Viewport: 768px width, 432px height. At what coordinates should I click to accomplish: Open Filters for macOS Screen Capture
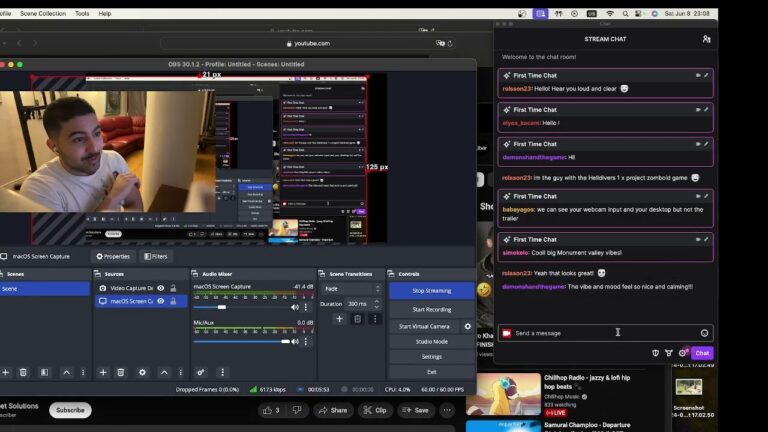point(155,256)
